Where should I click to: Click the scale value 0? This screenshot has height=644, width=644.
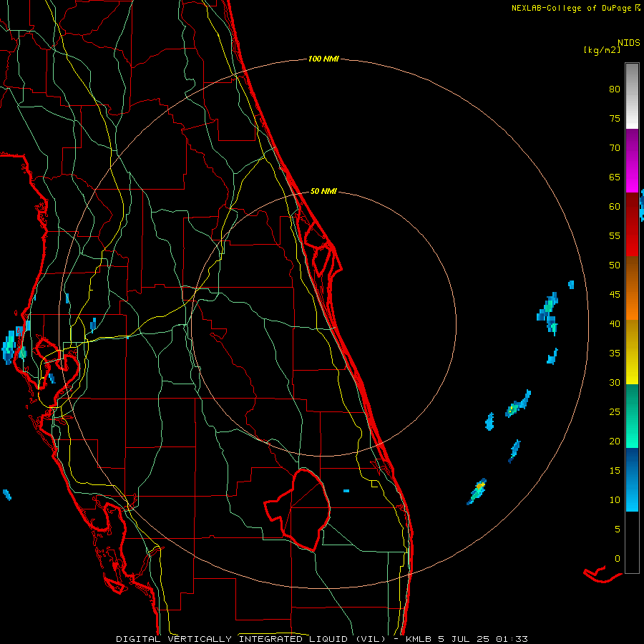[618, 559]
